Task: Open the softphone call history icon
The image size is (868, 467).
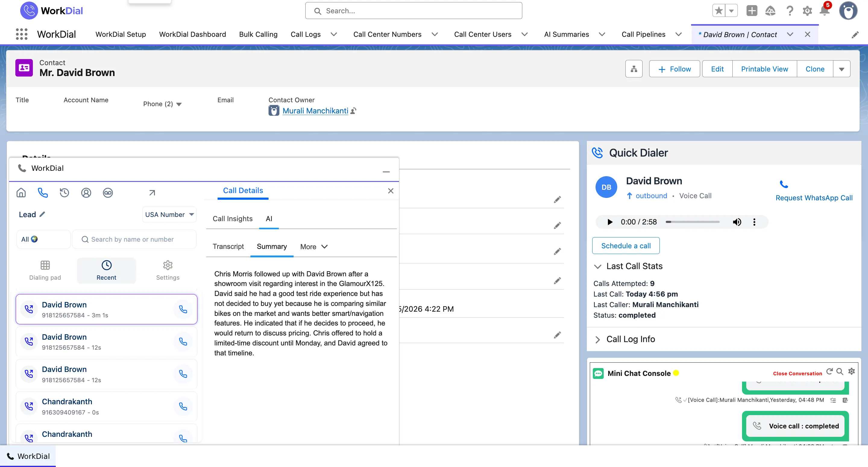Action: (64, 192)
